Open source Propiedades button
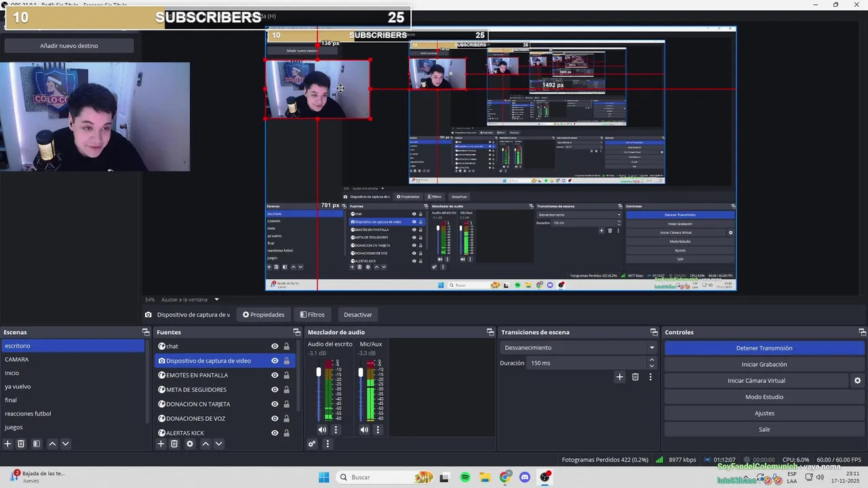This screenshot has height=488, width=868. coord(264,314)
